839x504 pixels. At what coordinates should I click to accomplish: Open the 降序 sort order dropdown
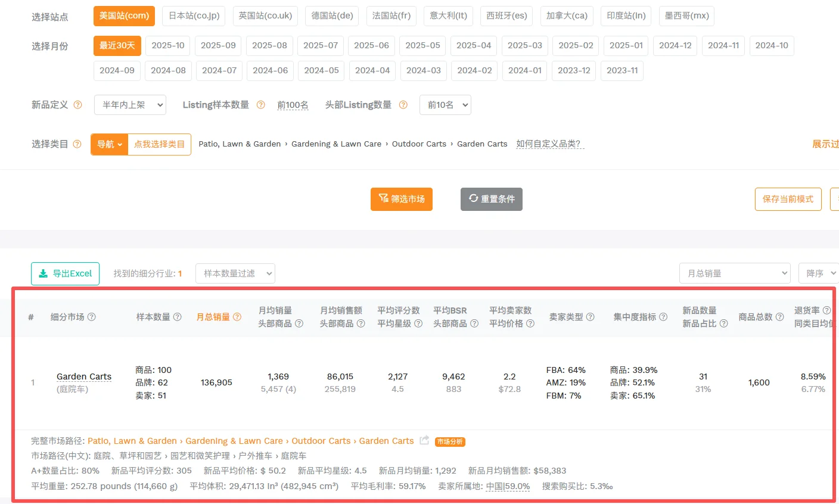(819, 273)
